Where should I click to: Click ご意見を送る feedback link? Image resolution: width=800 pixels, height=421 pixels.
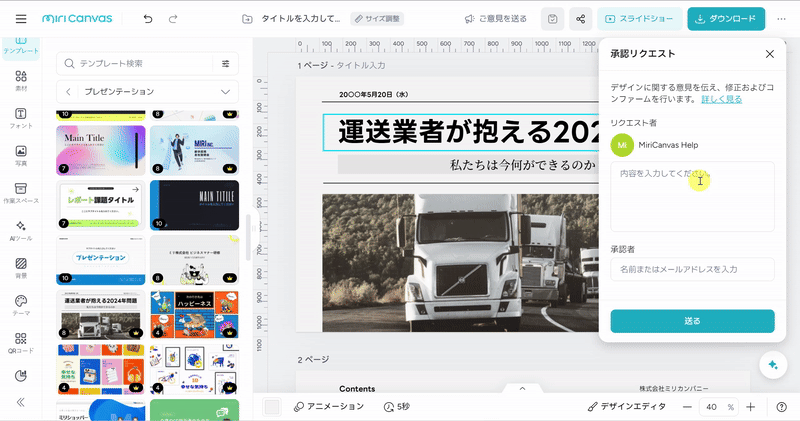pyautogui.click(x=495, y=19)
